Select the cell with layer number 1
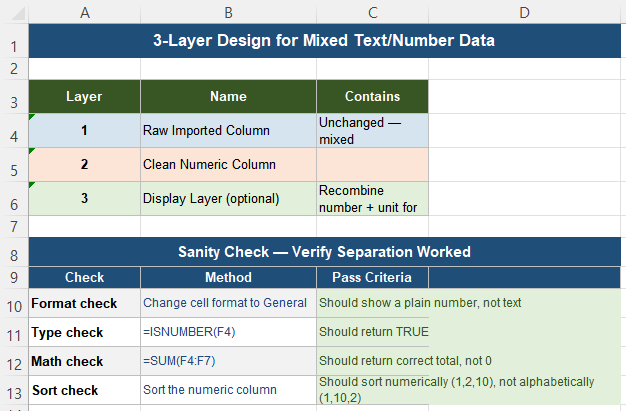This screenshot has width=626, height=411. [85, 131]
